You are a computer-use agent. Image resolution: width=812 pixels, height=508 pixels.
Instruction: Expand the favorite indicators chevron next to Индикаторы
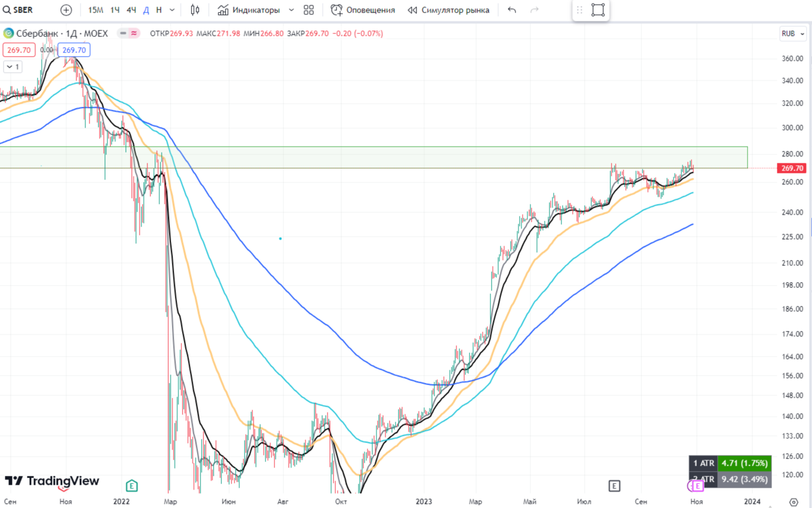(291, 10)
